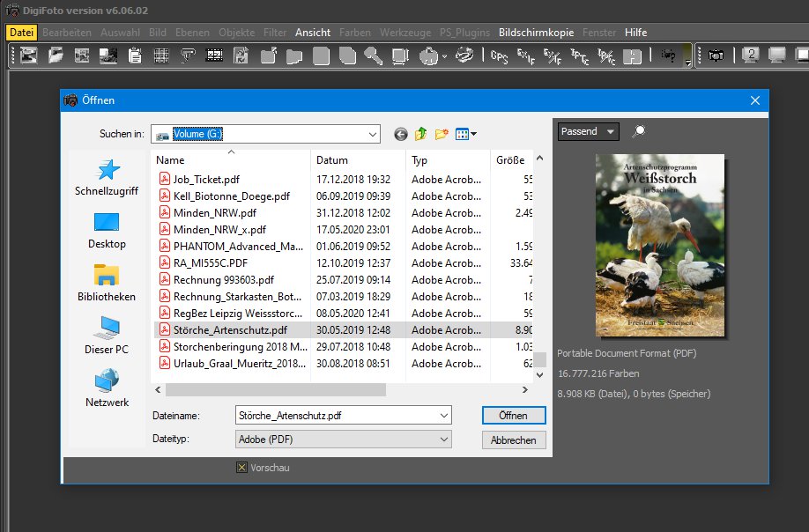Open the Bildschirmkopie menu
Viewport: 809px width, 532px height.
[x=536, y=33]
